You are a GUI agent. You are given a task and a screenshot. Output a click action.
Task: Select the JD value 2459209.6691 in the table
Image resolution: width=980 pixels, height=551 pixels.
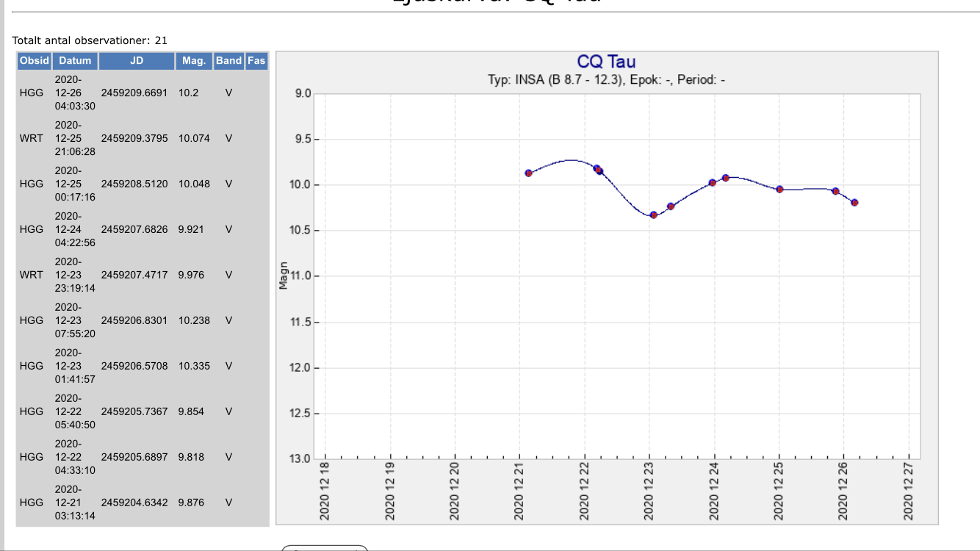(134, 93)
